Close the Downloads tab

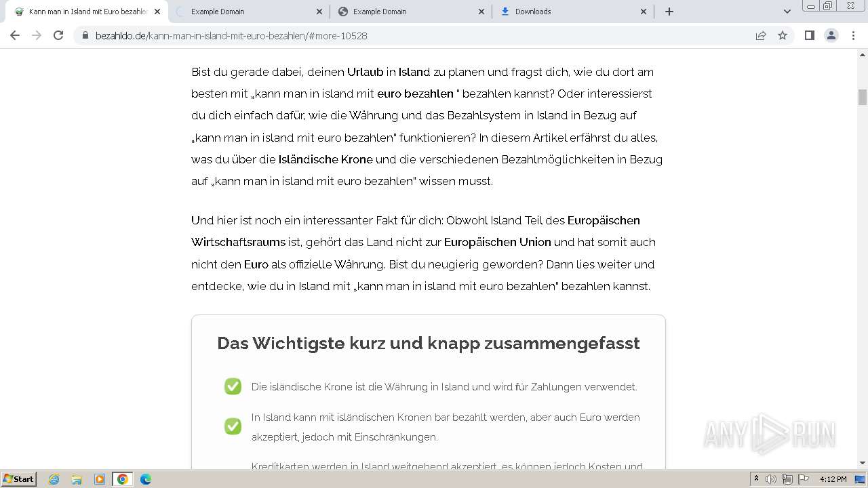coord(644,12)
